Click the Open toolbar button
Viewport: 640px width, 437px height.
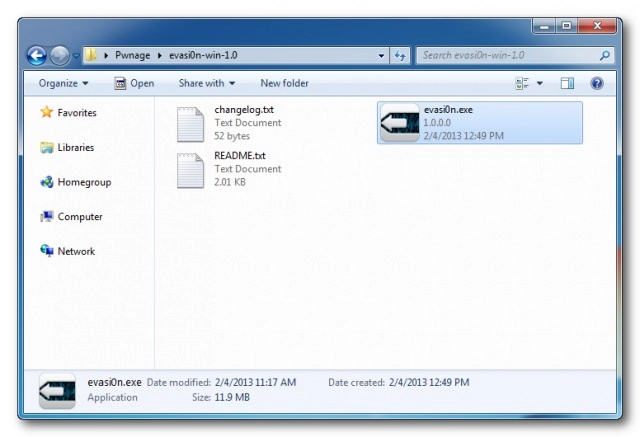tap(134, 83)
